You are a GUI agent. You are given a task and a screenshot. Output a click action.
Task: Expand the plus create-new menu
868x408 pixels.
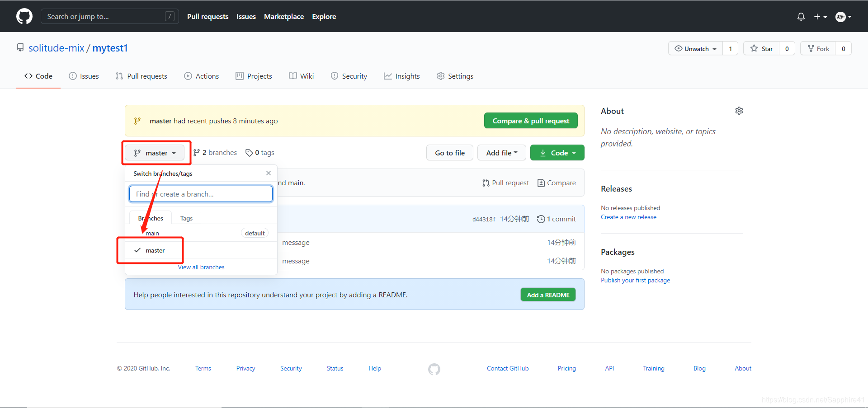(x=820, y=17)
